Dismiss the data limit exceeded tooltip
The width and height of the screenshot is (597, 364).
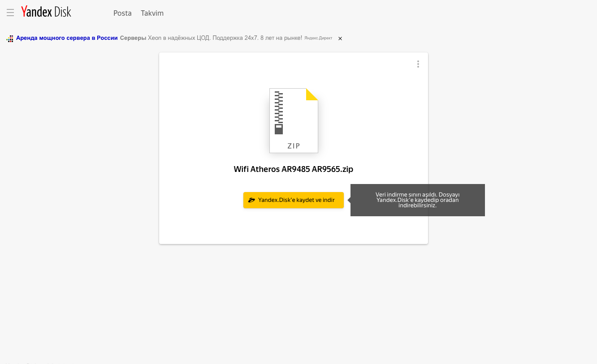pos(417,200)
